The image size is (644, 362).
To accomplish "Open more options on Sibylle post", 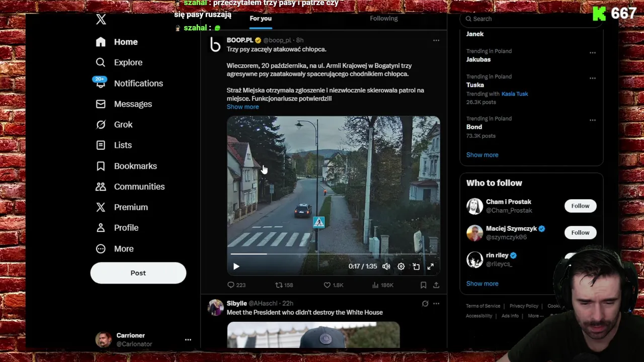I will (436, 304).
